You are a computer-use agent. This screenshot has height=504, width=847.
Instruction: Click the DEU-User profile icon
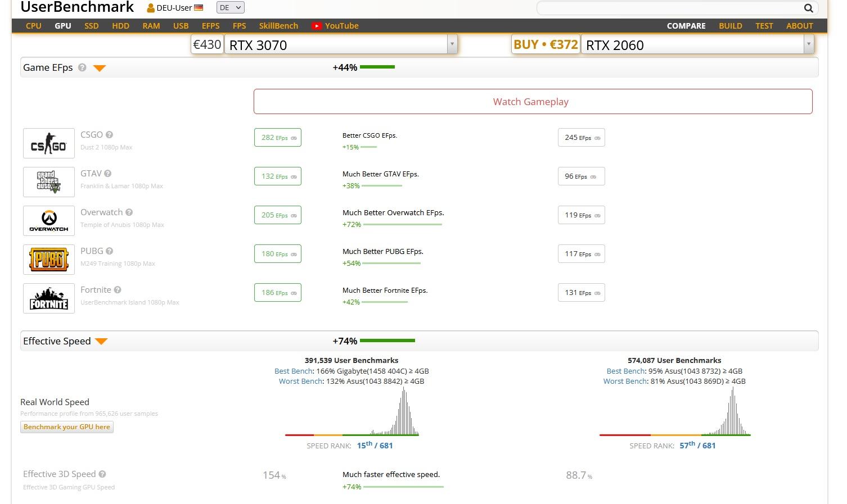151,8
